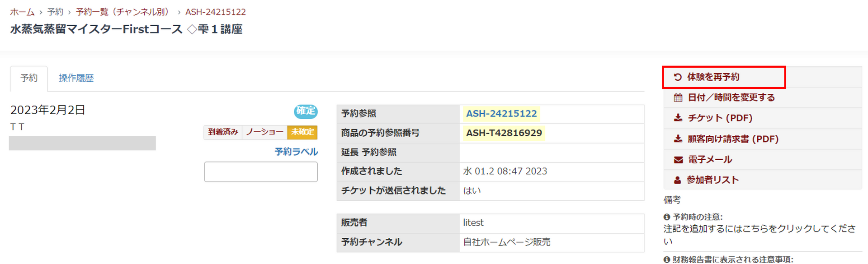Go to ホーム in breadcrumb
This screenshot has height=264, width=868.
tap(22, 12)
